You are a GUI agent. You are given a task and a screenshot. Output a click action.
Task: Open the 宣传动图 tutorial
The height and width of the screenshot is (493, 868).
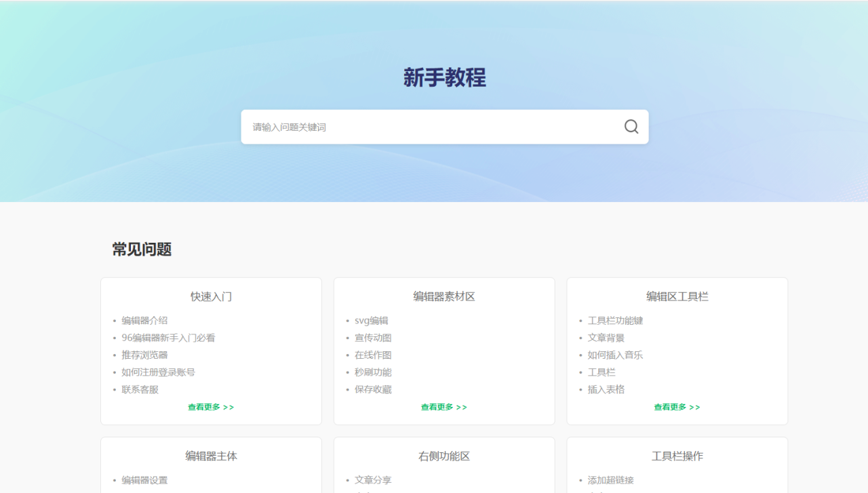tap(373, 338)
